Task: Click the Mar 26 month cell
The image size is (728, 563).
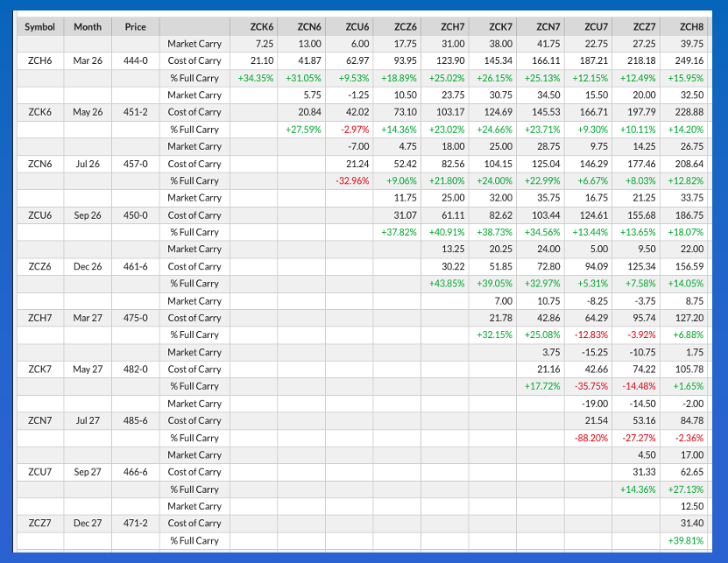Action: pos(88,60)
